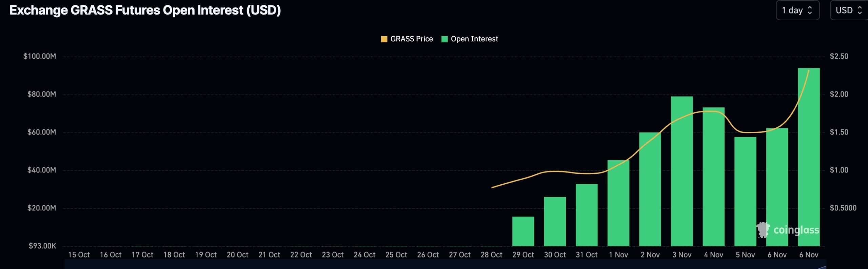Toggle Open Interest legend green swatch
Viewport: 868px width, 269px height.
click(444, 39)
